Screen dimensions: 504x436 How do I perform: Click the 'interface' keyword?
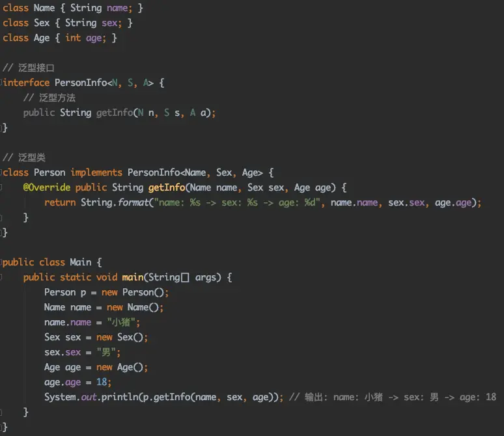[x=26, y=83]
